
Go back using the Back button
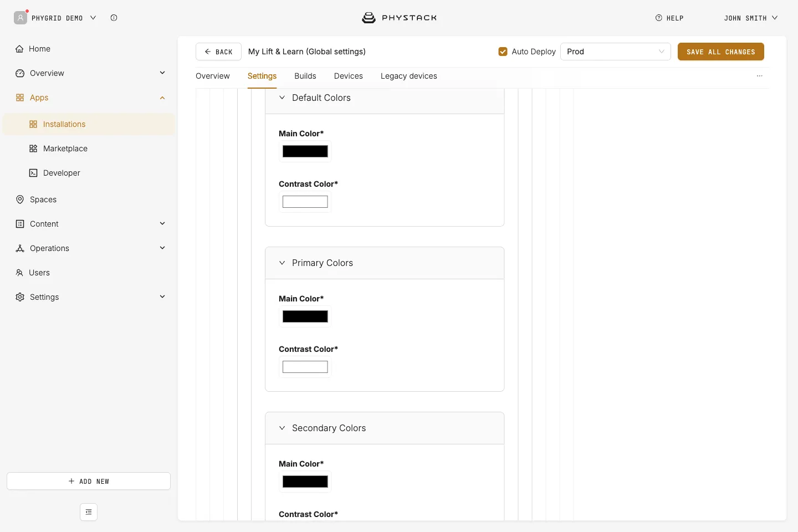coord(218,52)
